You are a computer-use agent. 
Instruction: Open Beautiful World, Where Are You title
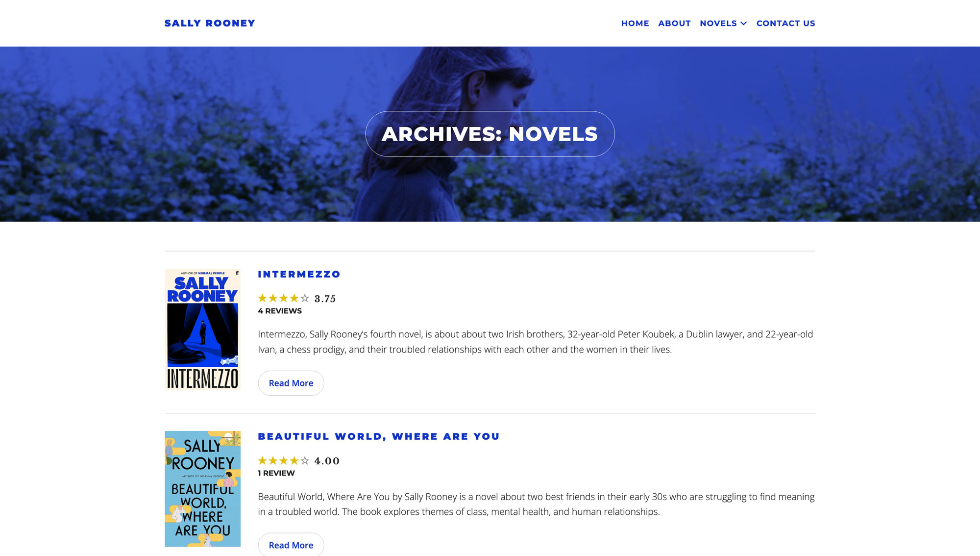click(379, 436)
